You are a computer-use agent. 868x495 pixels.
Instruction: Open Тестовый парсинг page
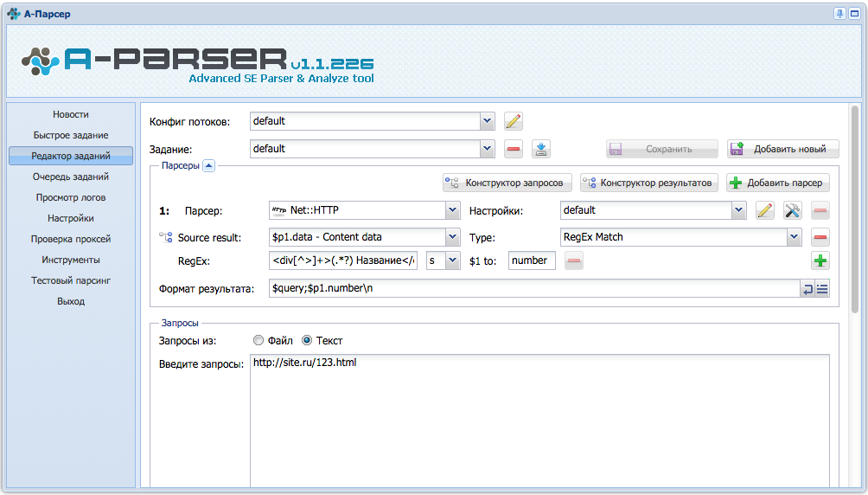tap(71, 280)
